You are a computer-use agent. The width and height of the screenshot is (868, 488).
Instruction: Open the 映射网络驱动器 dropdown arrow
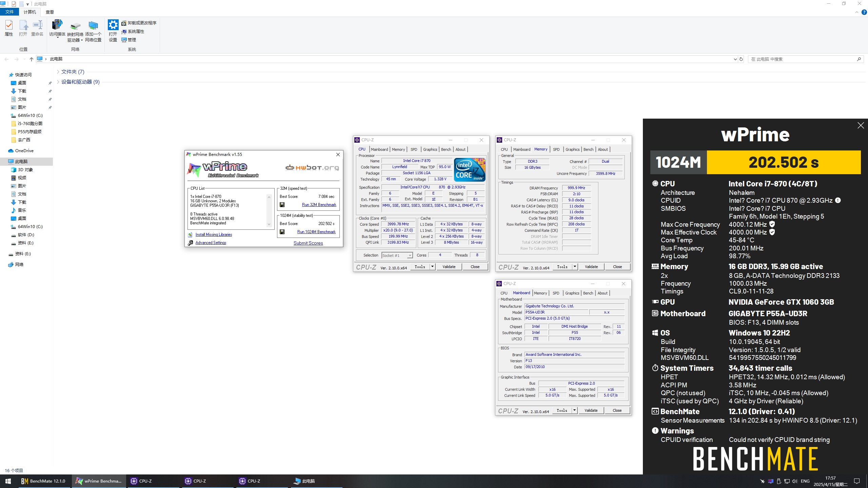[82, 40]
